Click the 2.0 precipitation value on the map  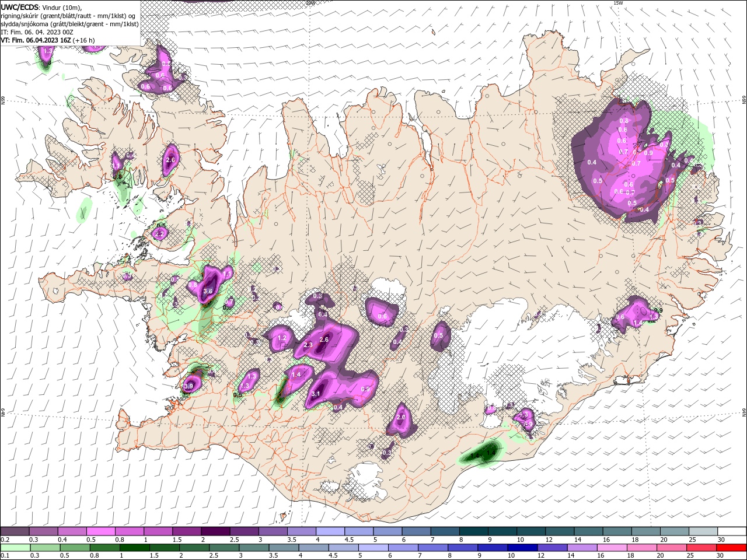(401, 418)
